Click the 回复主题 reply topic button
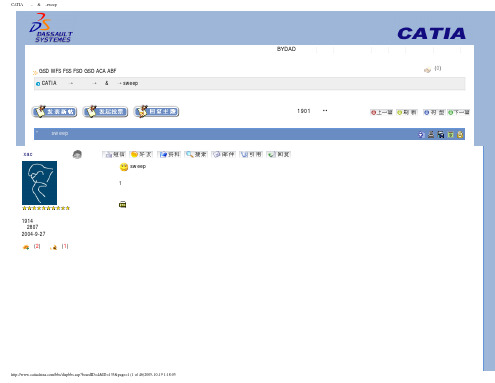 156,111
